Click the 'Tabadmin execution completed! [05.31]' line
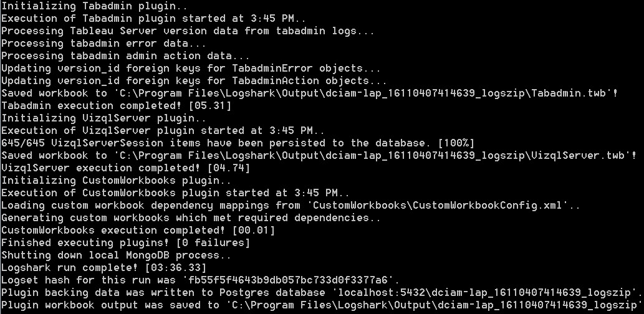The width and height of the screenshot is (644, 314). tap(117, 105)
